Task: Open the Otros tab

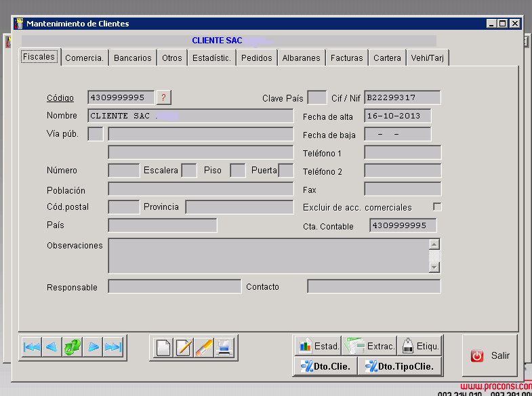Action: 172,58
